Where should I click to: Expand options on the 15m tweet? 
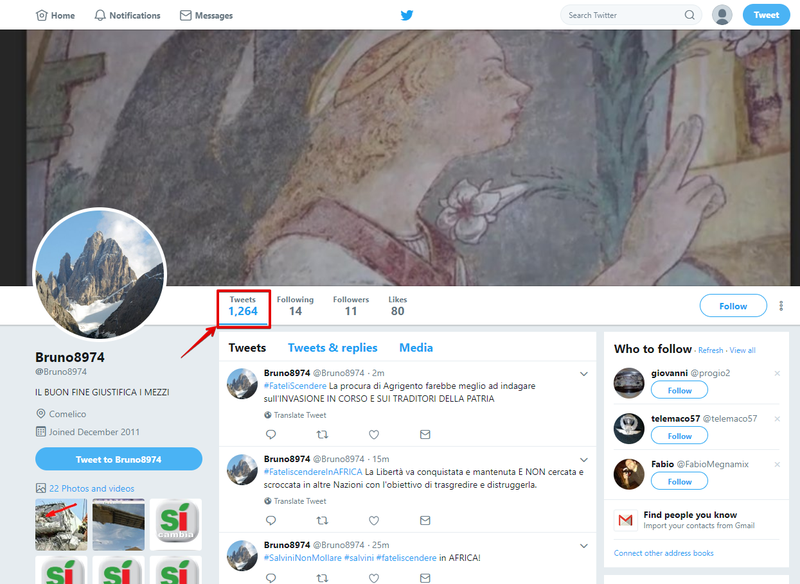tap(584, 460)
